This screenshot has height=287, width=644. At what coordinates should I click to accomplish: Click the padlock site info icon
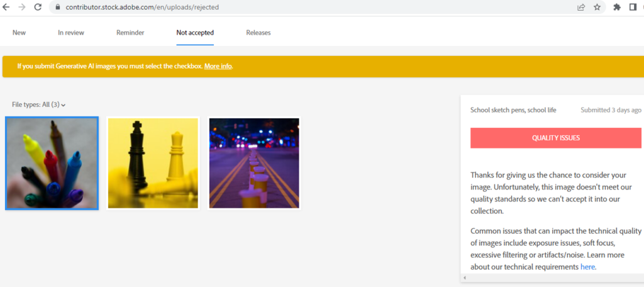pos(57,7)
